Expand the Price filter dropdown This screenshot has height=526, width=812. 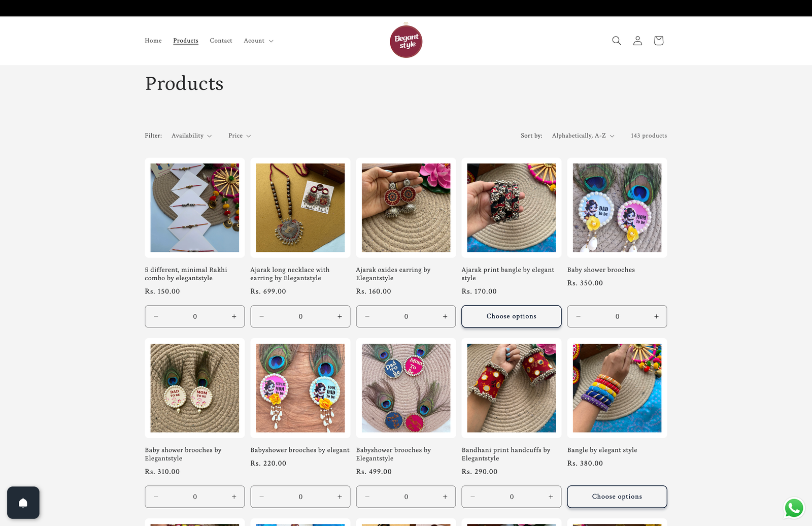click(240, 136)
